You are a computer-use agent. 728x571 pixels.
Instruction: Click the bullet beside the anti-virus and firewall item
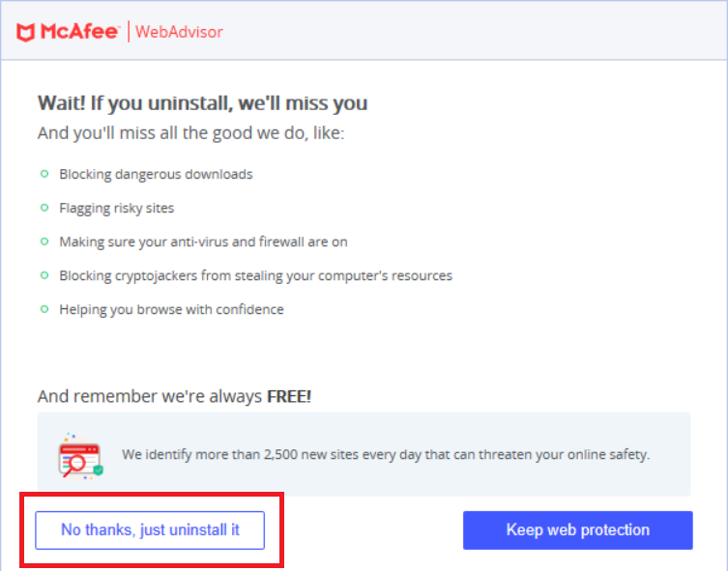pyautogui.click(x=44, y=241)
